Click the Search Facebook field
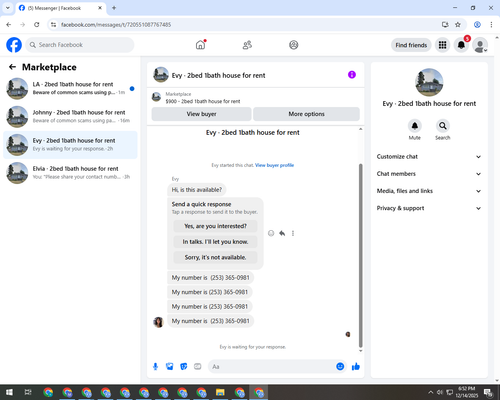500x400 pixels. point(80,45)
